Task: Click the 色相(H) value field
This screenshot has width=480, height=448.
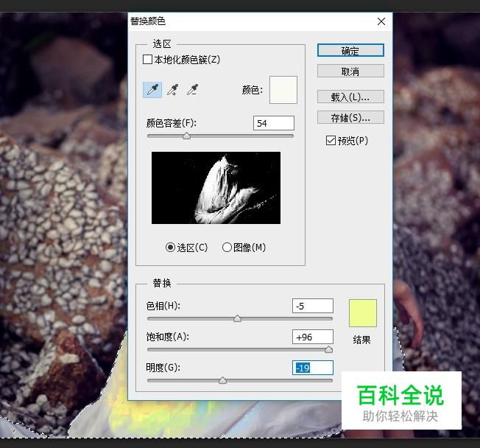Action: click(x=313, y=306)
